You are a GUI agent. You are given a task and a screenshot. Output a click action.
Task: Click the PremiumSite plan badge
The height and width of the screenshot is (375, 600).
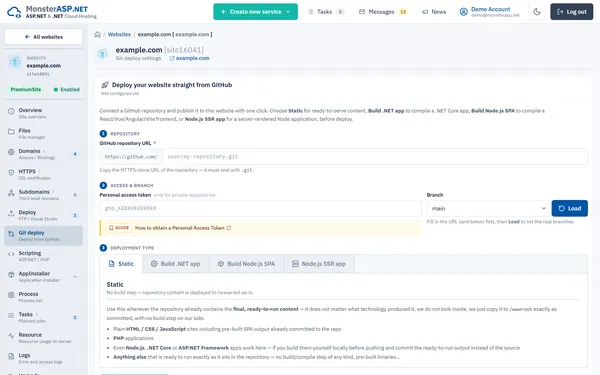26,90
